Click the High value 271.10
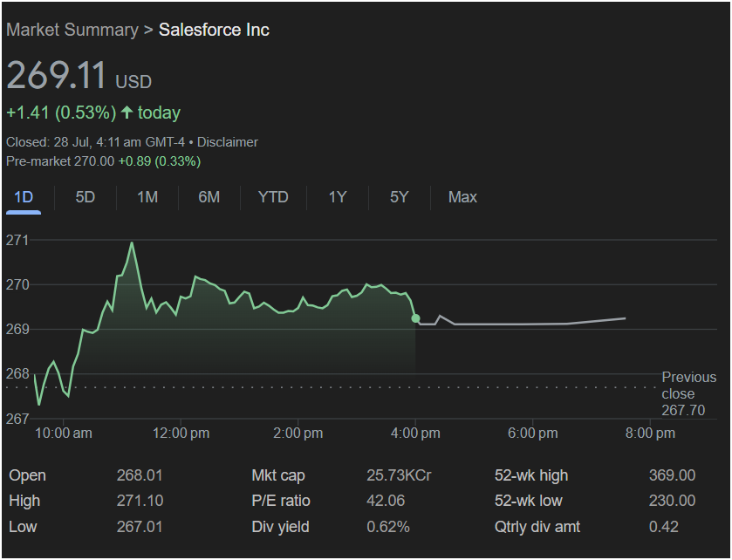Viewport: 732px width, 560px height. (x=140, y=501)
